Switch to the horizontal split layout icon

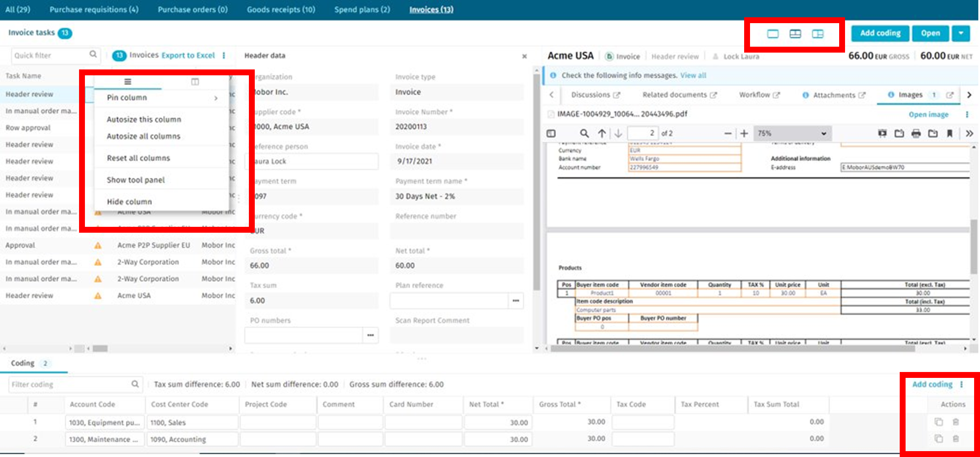795,34
